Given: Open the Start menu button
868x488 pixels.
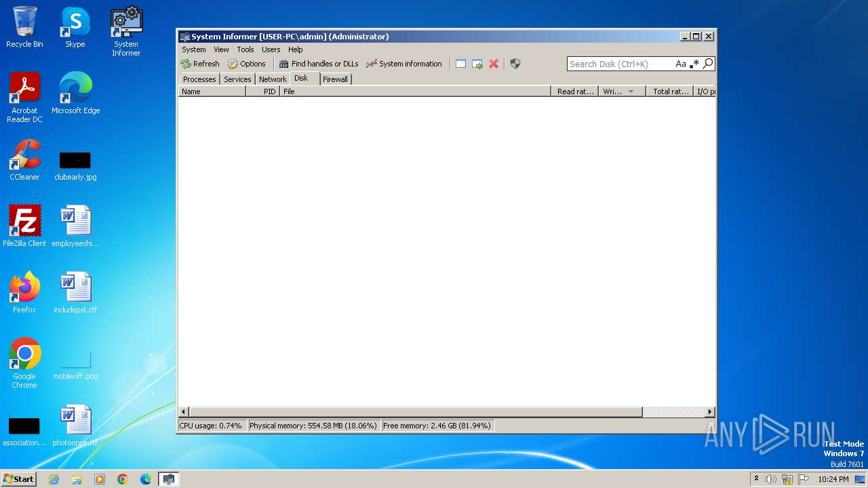Looking at the screenshot, I should pyautogui.click(x=19, y=479).
